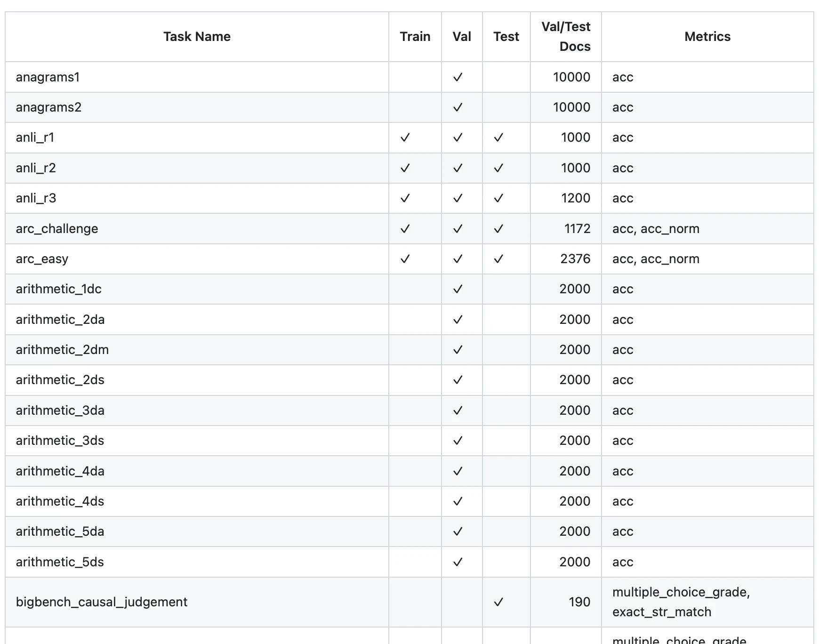
Task: Select the arithmetic_4da task name
Action: point(60,471)
